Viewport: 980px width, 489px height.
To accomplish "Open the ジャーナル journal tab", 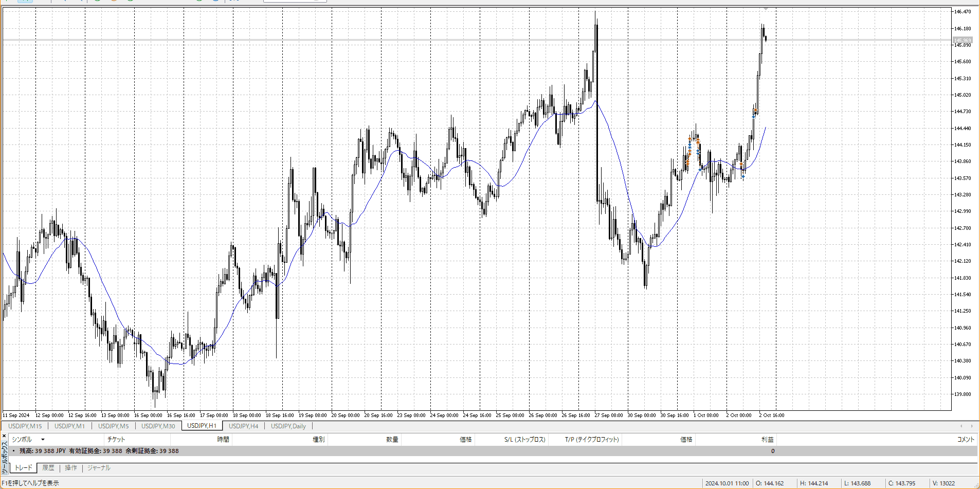I will pos(99,468).
